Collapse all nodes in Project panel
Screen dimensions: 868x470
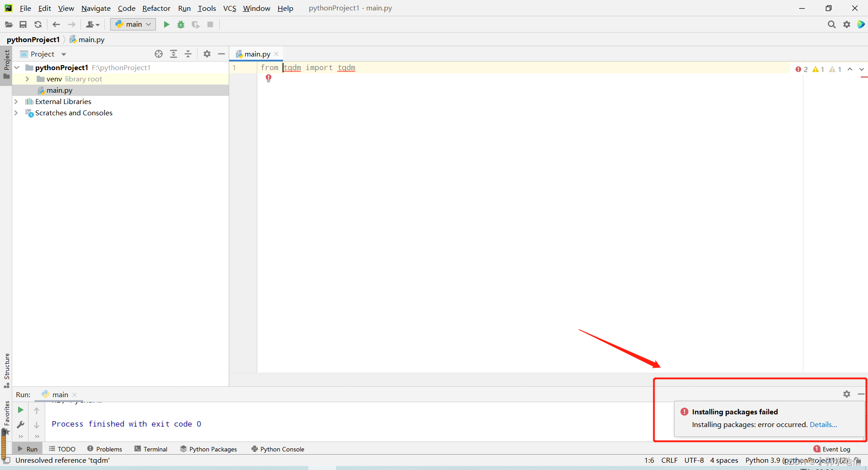point(188,54)
